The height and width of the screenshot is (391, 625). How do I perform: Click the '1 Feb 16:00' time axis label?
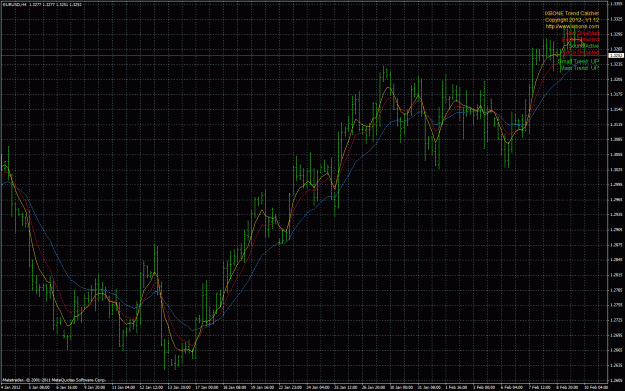pos(456,387)
